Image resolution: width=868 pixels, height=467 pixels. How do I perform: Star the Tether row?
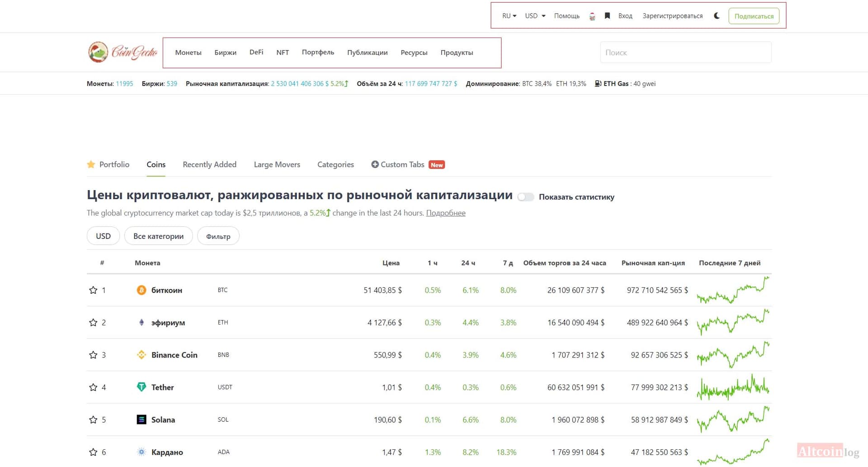pos(93,387)
